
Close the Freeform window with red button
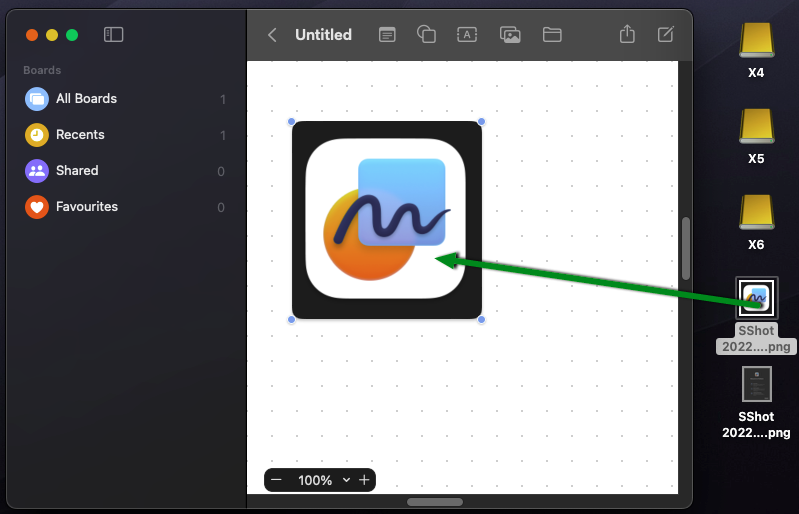32,35
